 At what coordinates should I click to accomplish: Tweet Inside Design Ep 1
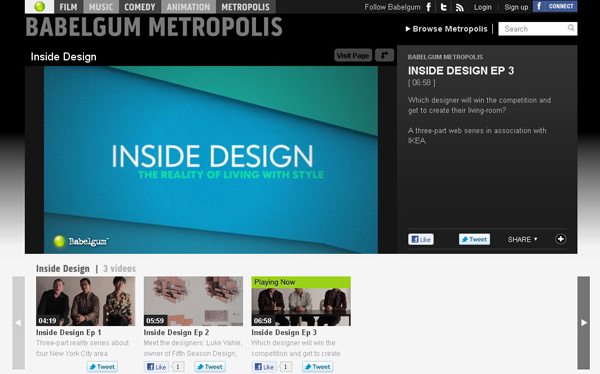point(102,367)
